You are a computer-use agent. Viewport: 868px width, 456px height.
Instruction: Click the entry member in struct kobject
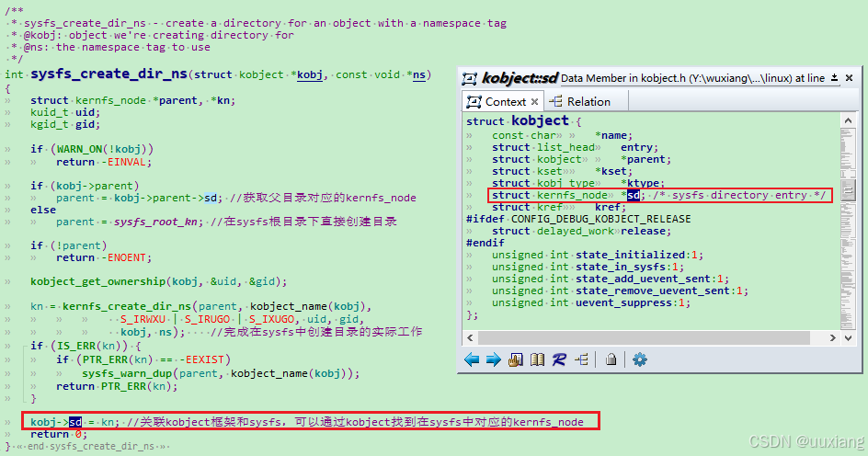[637, 147]
